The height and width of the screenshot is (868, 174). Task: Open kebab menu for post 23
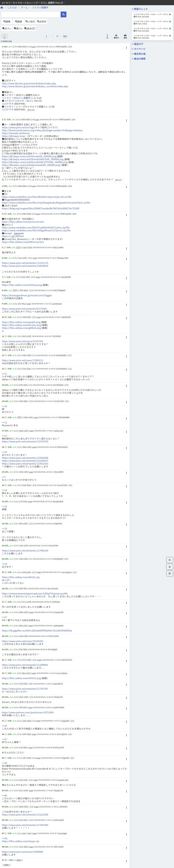click(x=126, y=547)
